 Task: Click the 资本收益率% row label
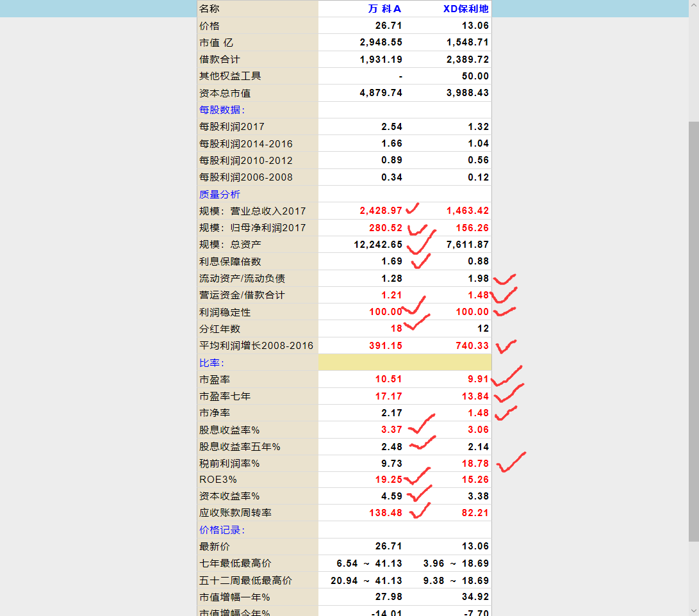coord(229,496)
